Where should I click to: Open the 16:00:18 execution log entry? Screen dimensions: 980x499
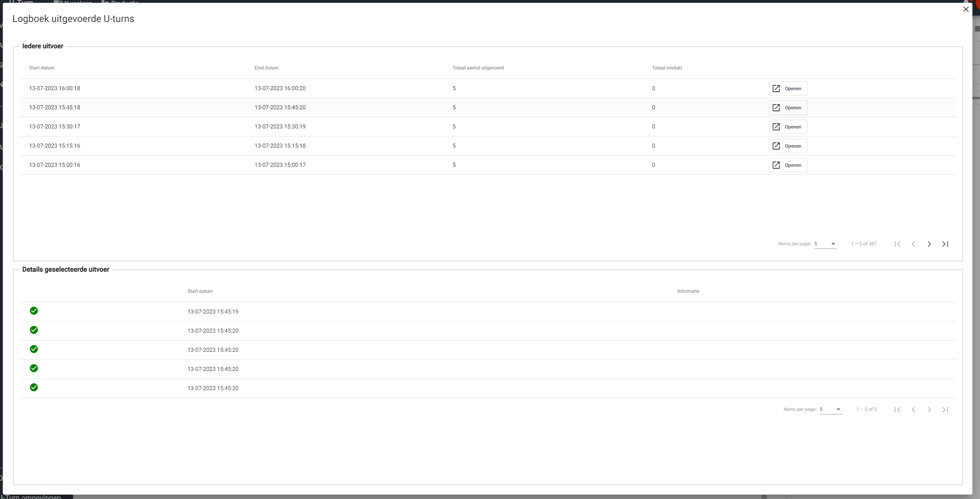point(788,89)
